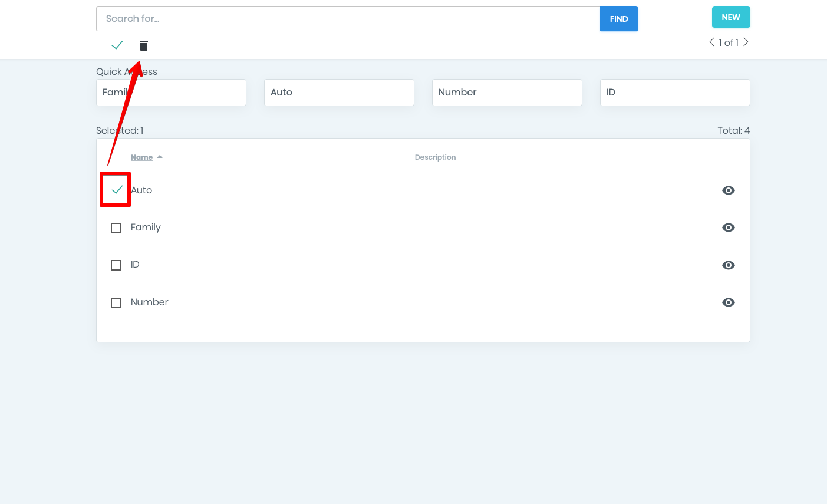Screen dimensions: 827x504
Task: Click the Number name in the list
Action: click(x=150, y=302)
